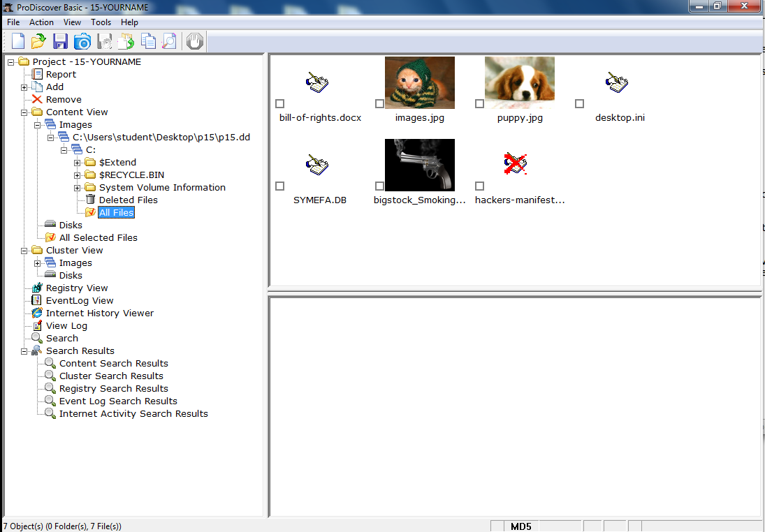
Task: Click the Internet History Viewer globe icon
Action: coord(37,313)
